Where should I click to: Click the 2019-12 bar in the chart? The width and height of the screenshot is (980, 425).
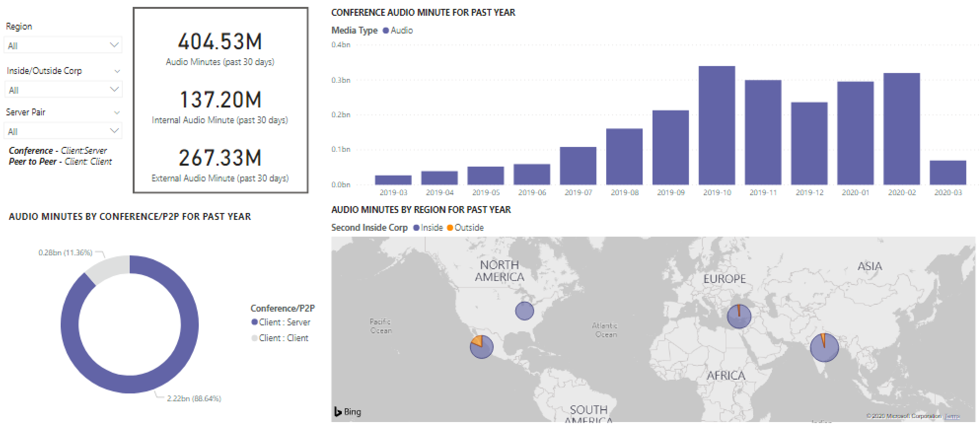click(809, 143)
